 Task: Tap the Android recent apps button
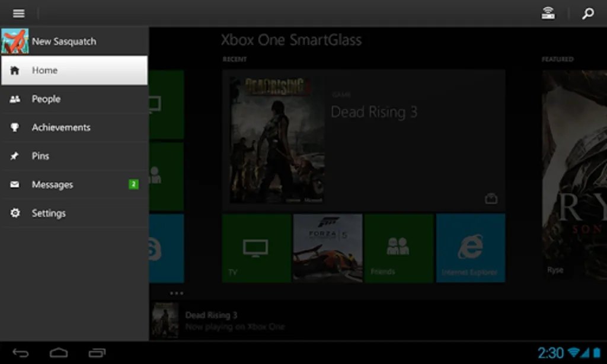click(97, 353)
